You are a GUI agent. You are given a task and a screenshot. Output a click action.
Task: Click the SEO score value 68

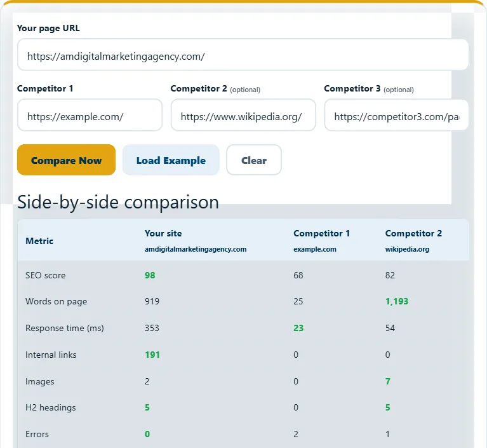pos(298,275)
